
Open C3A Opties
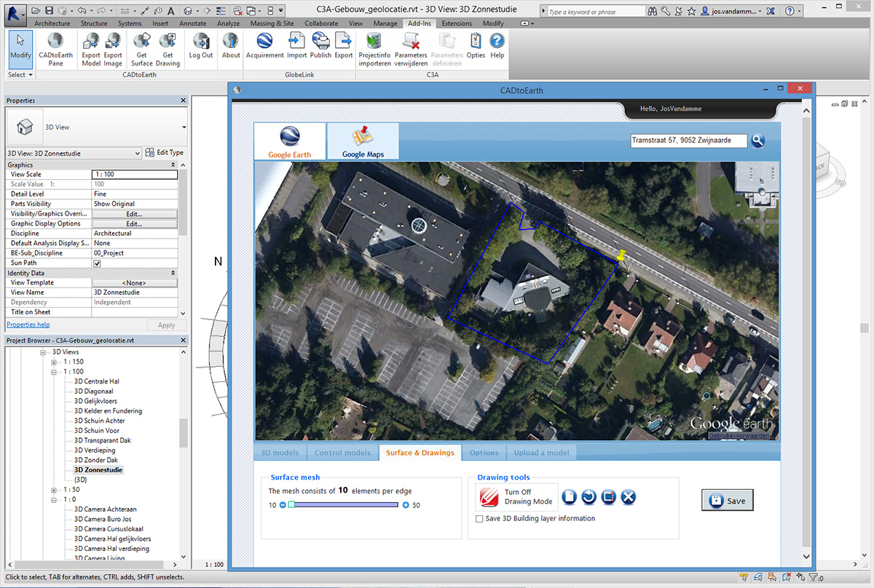coord(476,46)
